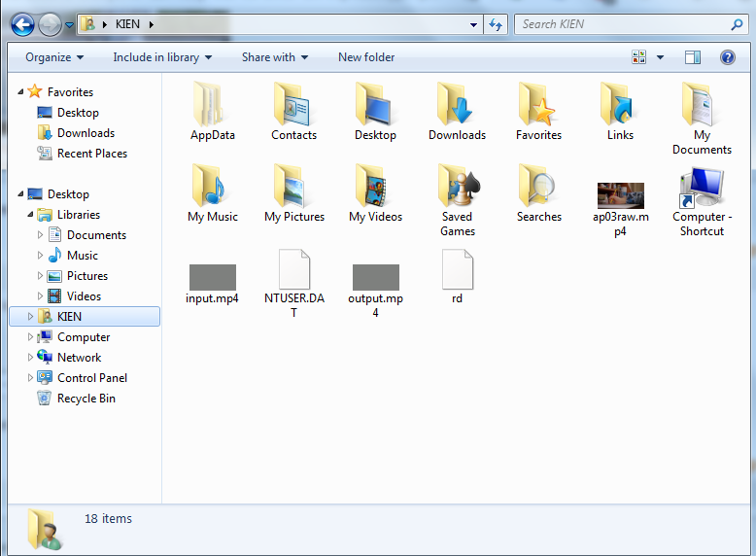The width and height of the screenshot is (756, 556).
Task: Select the output.mp4 file
Action: (375, 292)
